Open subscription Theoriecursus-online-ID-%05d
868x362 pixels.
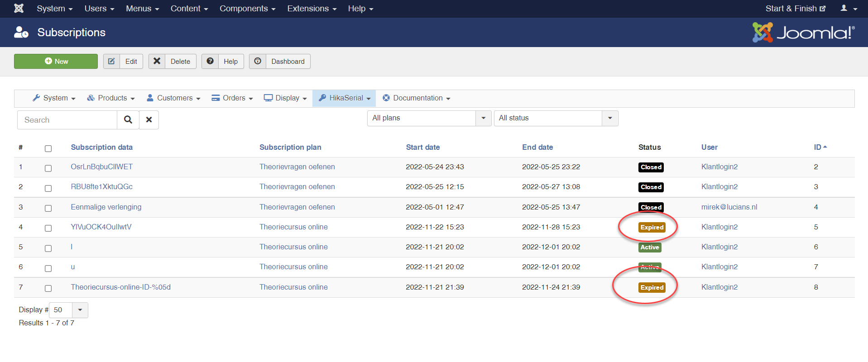121,287
